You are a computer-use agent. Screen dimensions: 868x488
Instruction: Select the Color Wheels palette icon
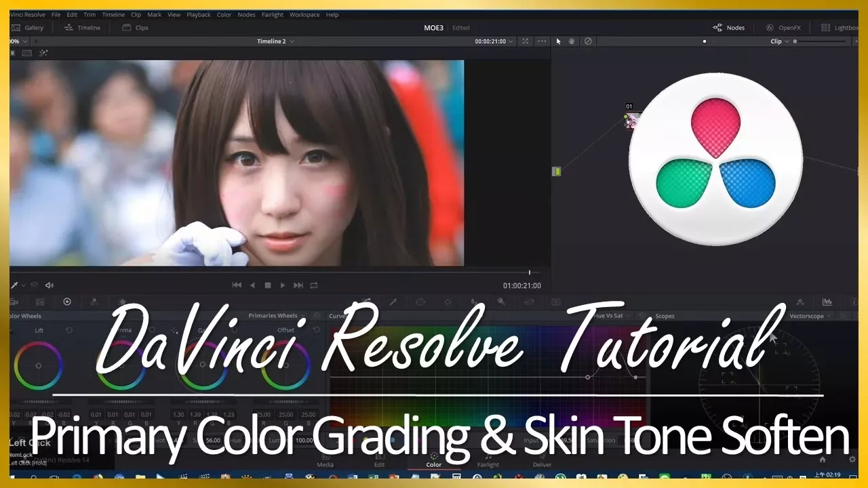(x=67, y=302)
